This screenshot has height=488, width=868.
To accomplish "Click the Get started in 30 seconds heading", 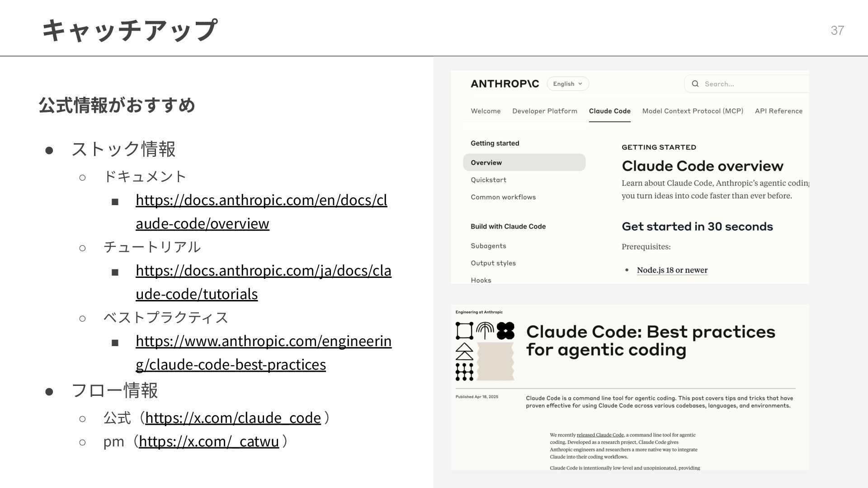I will click(x=698, y=226).
